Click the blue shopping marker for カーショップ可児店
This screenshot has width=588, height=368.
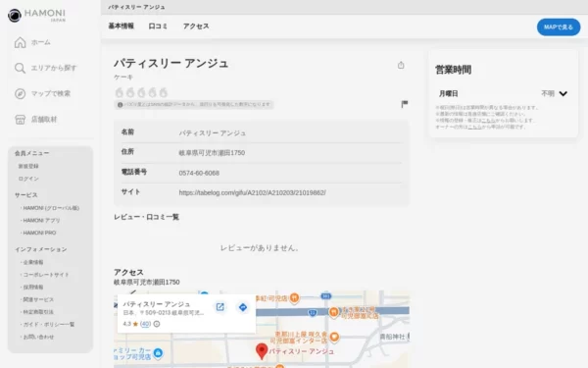tap(158, 353)
